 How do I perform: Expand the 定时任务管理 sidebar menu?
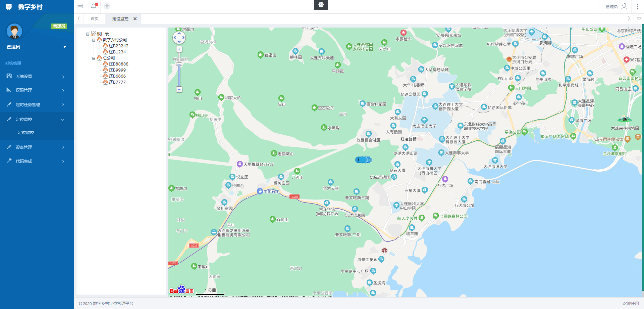pyautogui.click(x=37, y=105)
